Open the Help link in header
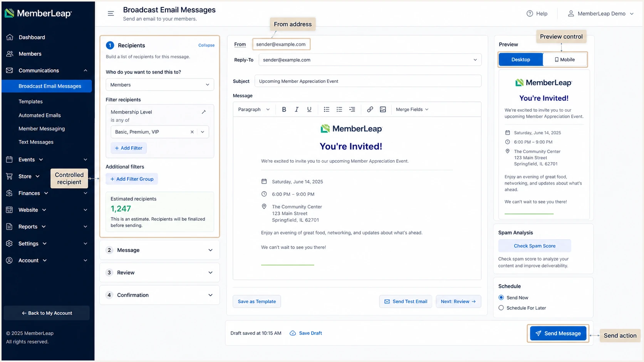 tap(537, 14)
